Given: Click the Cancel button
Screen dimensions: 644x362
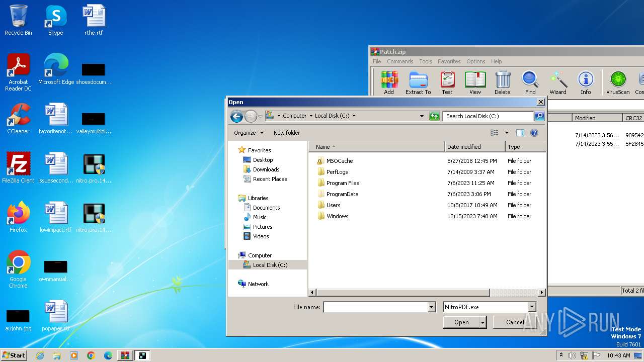Looking at the screenshot, I should click(515, 322).
